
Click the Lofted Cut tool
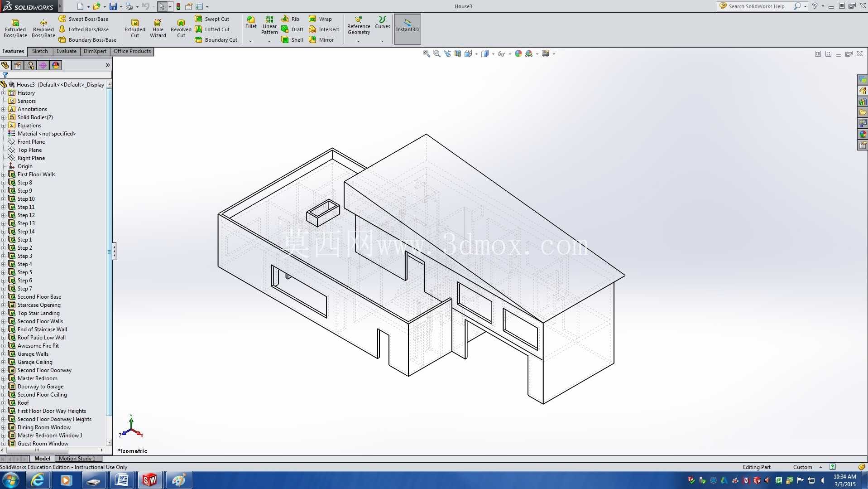click(x=212, y=29)
